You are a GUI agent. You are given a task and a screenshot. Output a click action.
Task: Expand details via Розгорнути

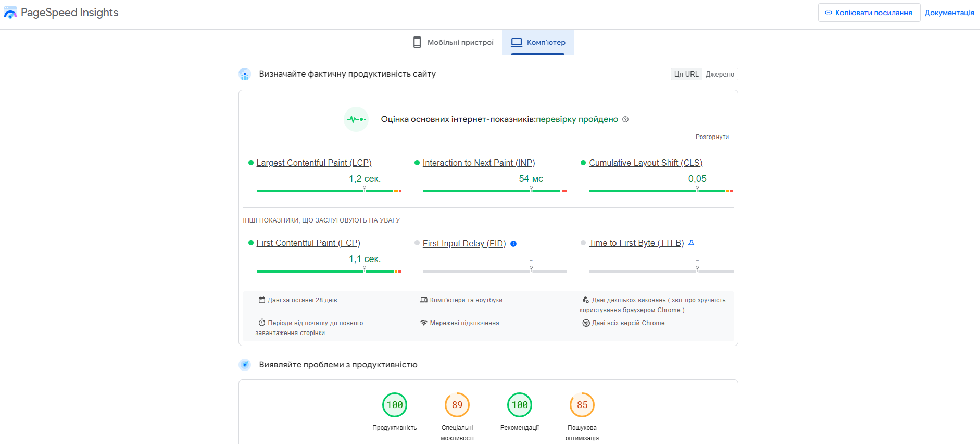point(712,137)
